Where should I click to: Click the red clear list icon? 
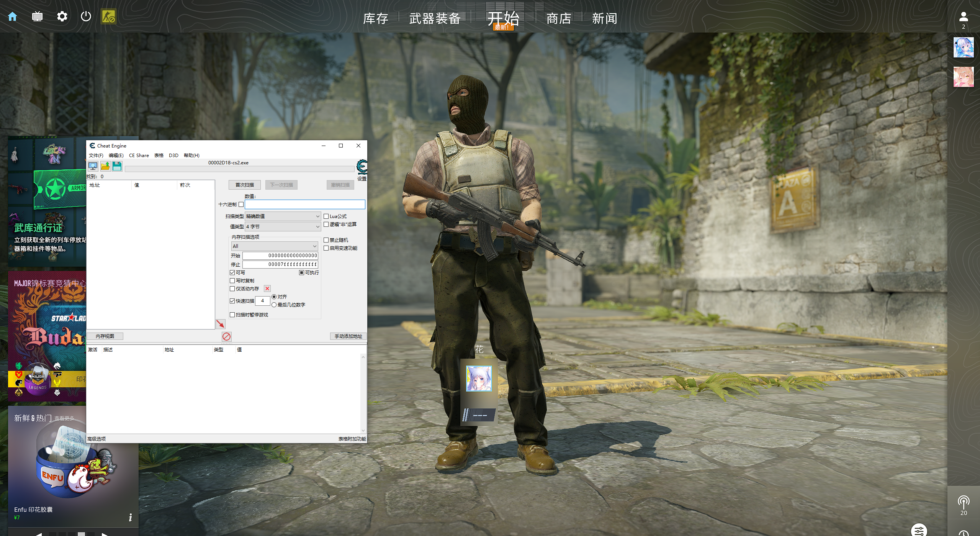pyautogui.click(x=226, y=336)
